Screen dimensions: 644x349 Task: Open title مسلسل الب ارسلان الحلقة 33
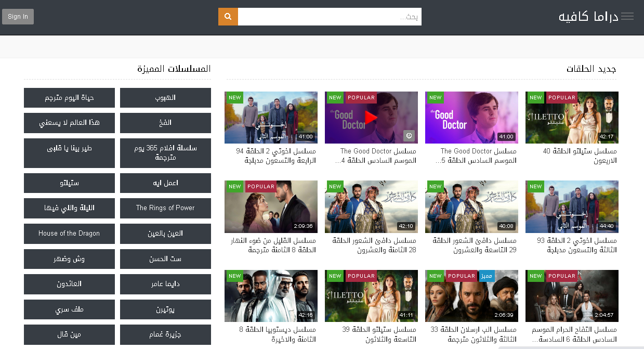tap(474, 334)
